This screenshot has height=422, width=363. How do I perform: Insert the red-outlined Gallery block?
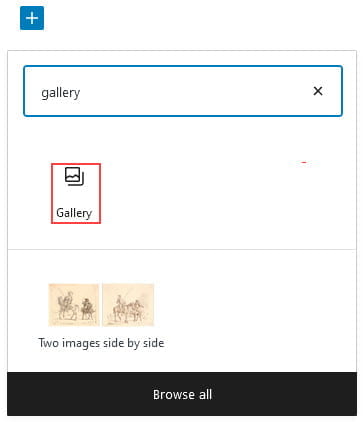[x=76, y=193]
